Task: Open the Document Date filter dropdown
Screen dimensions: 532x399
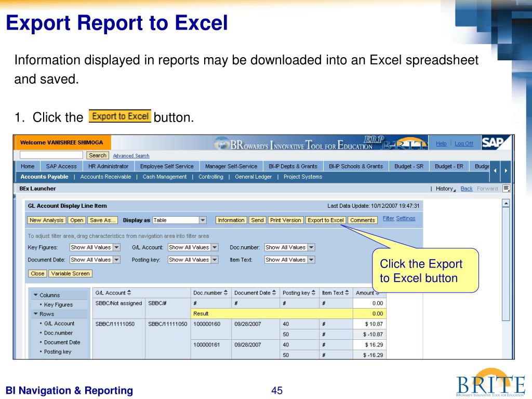Action: point(116,260)
